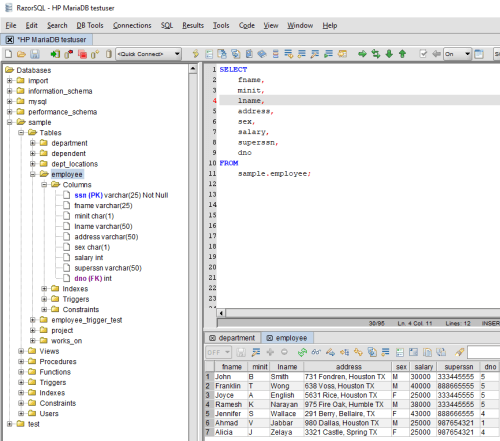500x441 pixels.
Task: Open a file using the folder icon
Action: pyautogui.click(x=21, y=54)
